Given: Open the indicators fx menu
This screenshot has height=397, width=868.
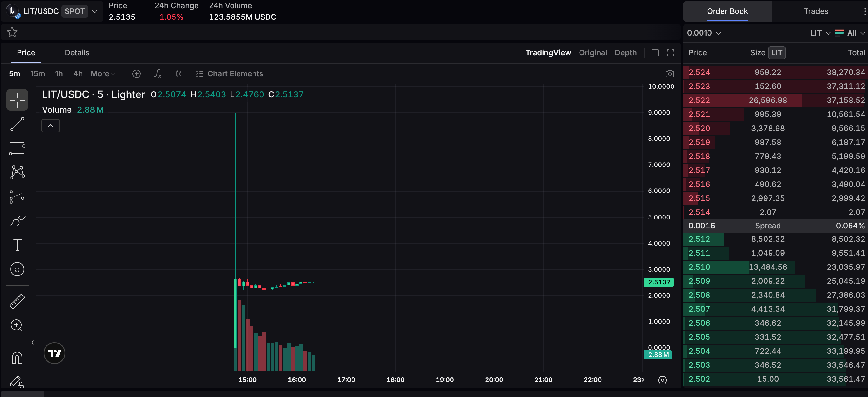Looking at the screenshot, I should [x=157, y=74].
